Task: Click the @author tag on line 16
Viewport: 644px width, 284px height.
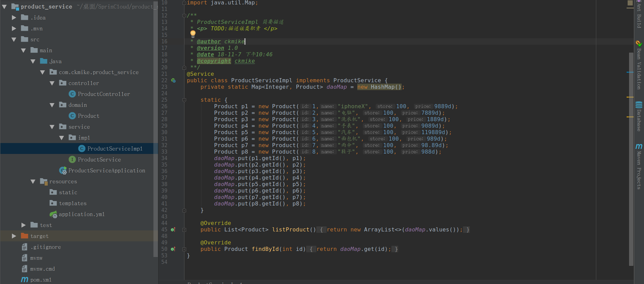Action: click(209, 41)
